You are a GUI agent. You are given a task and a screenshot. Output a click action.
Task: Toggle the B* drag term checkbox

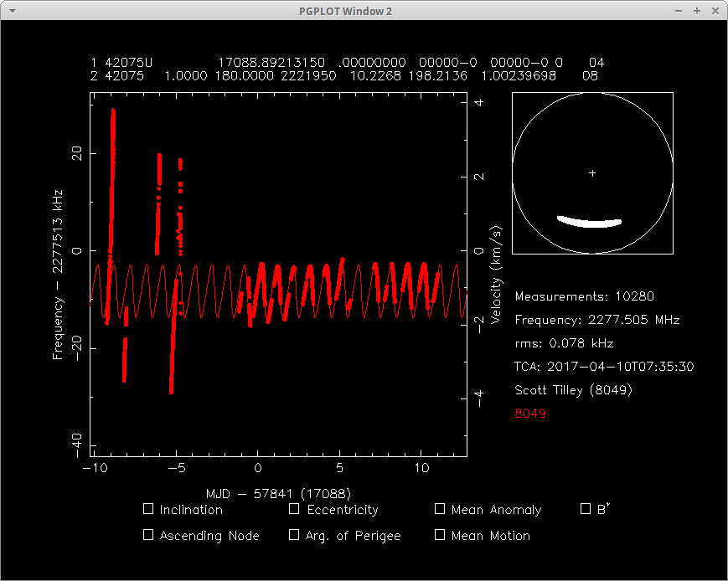point(586,509)
